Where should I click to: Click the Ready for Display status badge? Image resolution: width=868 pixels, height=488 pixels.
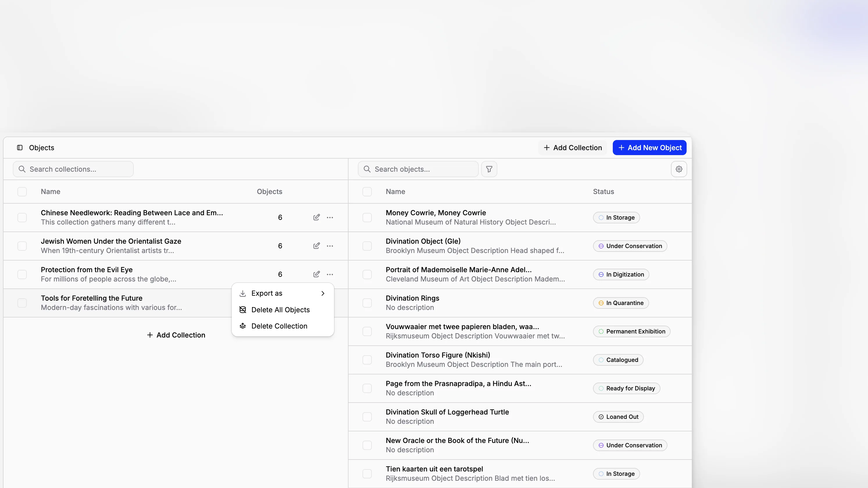click(626, 388)
